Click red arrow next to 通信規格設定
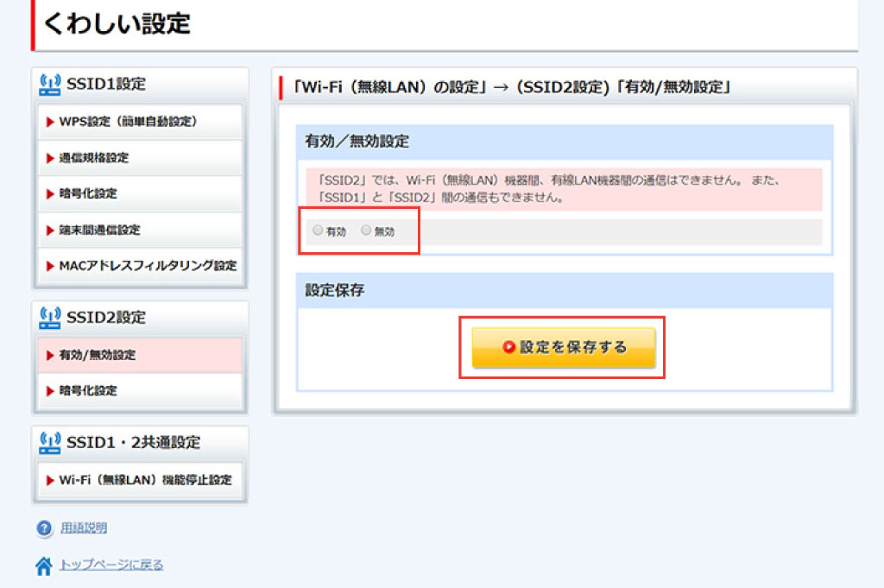 tap(50, 158)
